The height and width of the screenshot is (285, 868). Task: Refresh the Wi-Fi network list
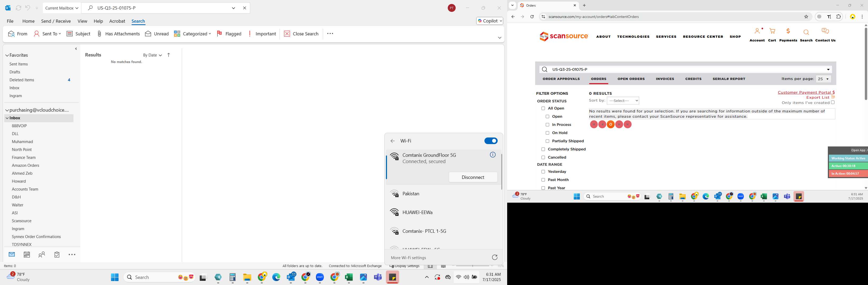[495, 257]
